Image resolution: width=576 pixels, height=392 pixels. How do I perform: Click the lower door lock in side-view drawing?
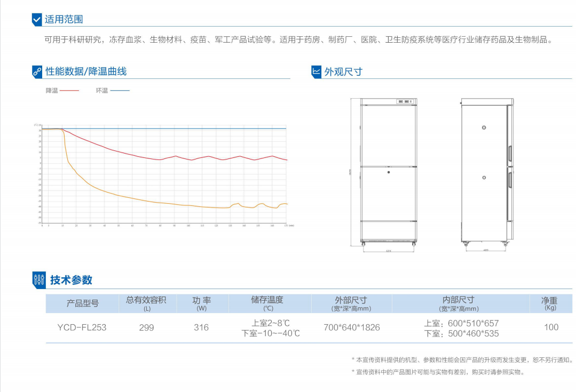pos(484,177)
